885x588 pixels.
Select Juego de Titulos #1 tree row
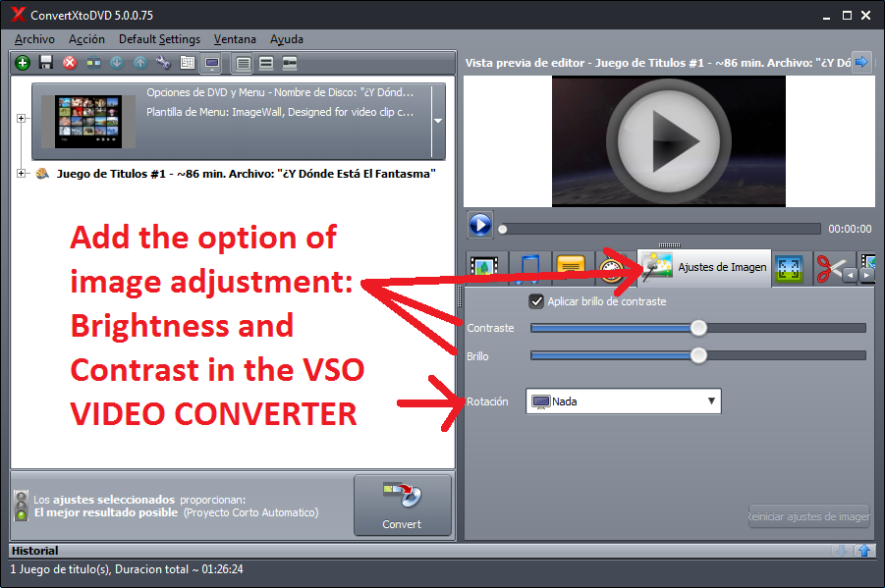coord(247,174)
